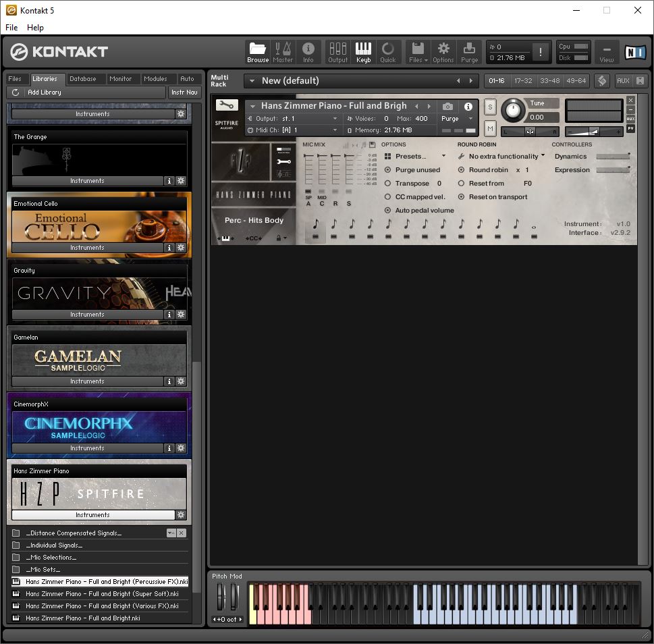Open settings gear for Emotional Cello library

coord(181,247)
